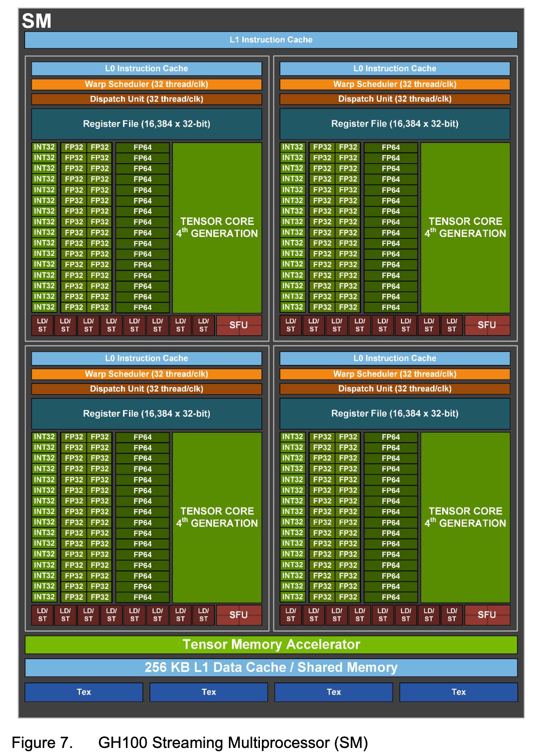
Task: Select the Tensor Memory Accelerator block
Action: (271, 645)
